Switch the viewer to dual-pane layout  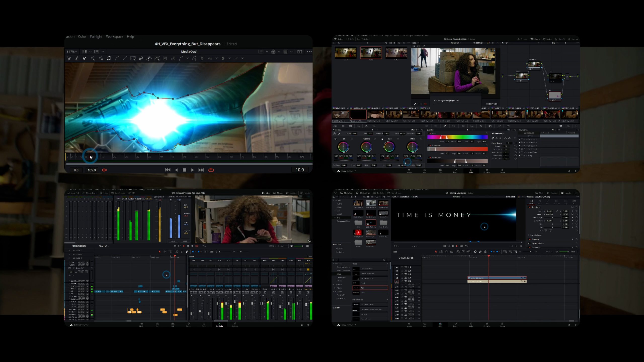coord(299,52)
